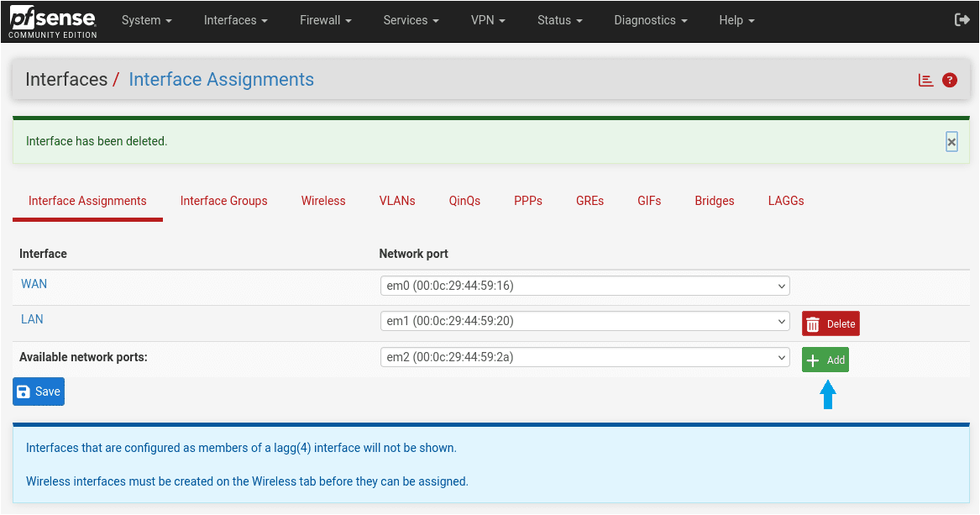Screen dimensions: 980x515
Task: Open the status graph icon in header
Action: click(925, 80)
